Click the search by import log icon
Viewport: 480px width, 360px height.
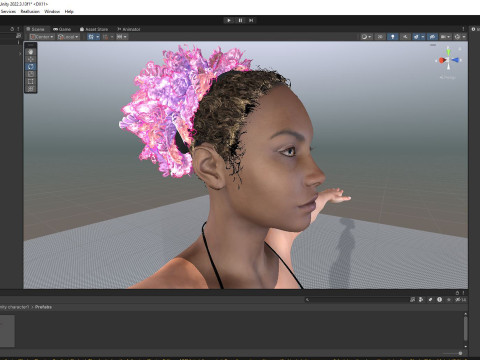pyautogui.click(x=439, y=300)
